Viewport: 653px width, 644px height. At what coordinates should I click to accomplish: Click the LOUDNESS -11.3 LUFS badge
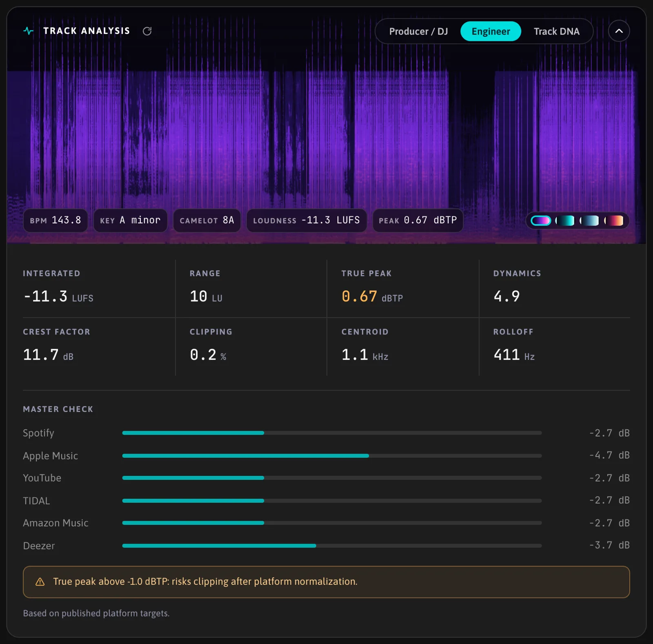click(x=307, y=221)
